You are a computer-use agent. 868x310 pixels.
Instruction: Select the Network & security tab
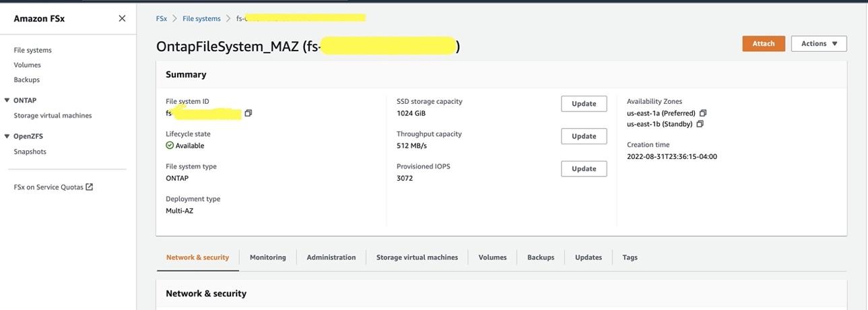pos(197,257)
